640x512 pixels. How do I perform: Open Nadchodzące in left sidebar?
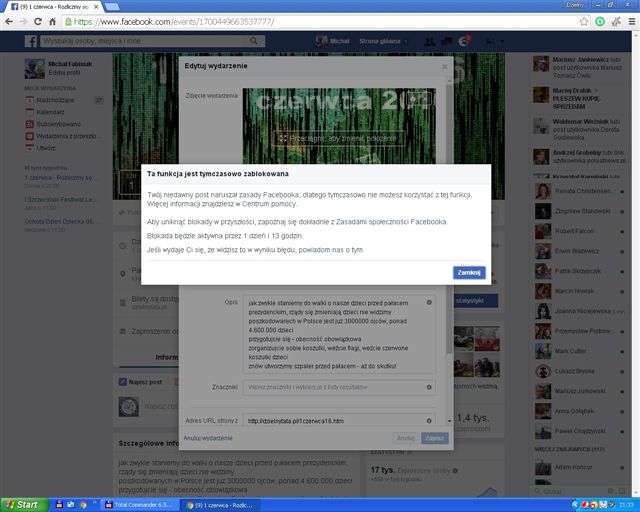pos(55,100)
